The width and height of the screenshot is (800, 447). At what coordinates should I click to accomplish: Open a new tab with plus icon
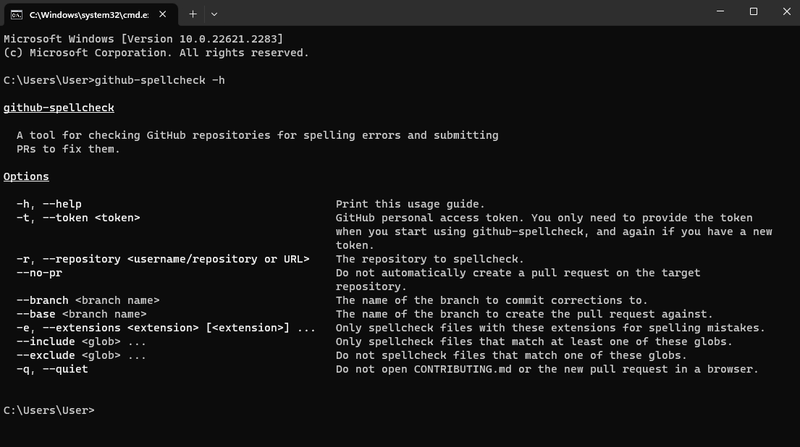tap(192, 14)
